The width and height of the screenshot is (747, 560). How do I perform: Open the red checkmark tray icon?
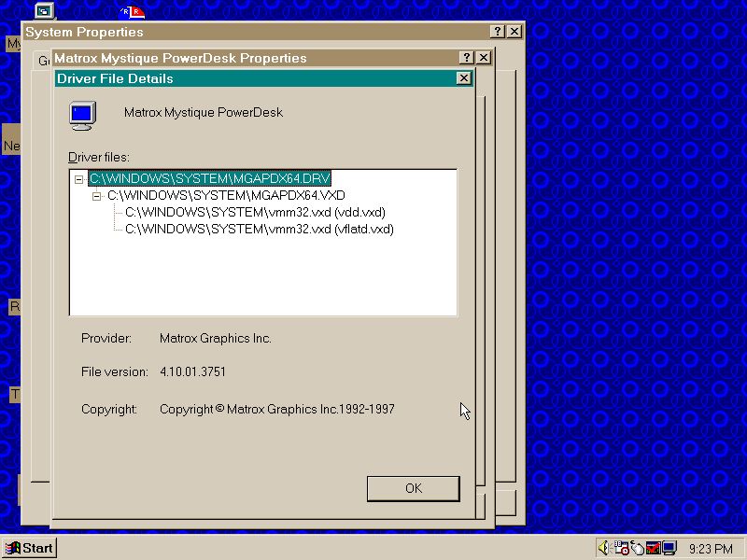click(x=653, y=548)
